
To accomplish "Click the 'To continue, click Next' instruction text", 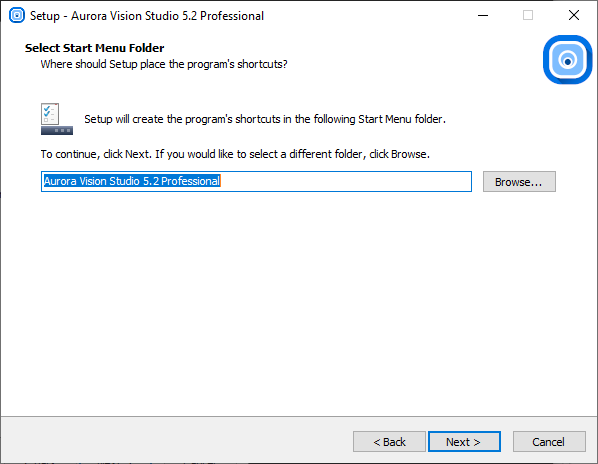I will pyautogui.click(x=235, y=154).
